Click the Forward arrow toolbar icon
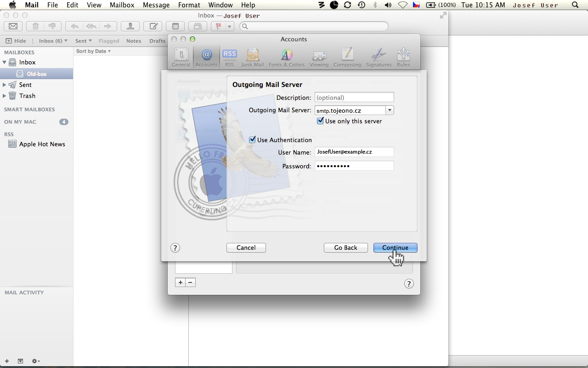Image resolution: width=588 pixels, height=368 pixels. (x=107, y=26)
